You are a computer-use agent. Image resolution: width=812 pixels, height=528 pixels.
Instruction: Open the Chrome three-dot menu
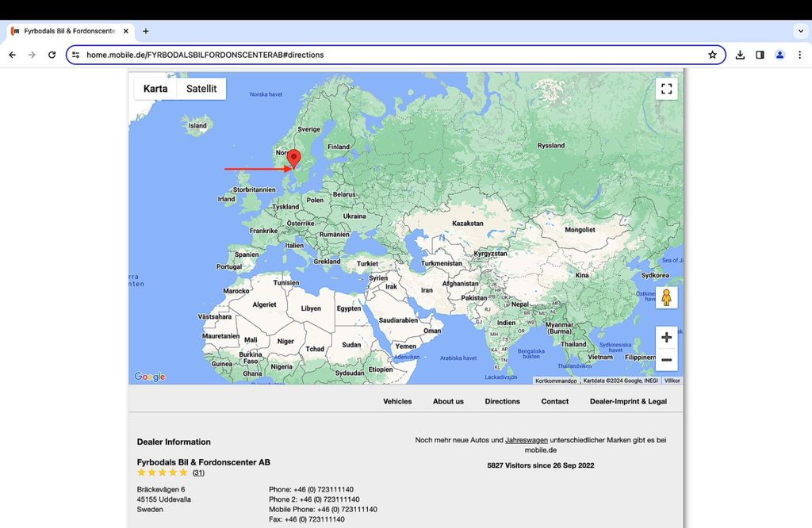799,55
